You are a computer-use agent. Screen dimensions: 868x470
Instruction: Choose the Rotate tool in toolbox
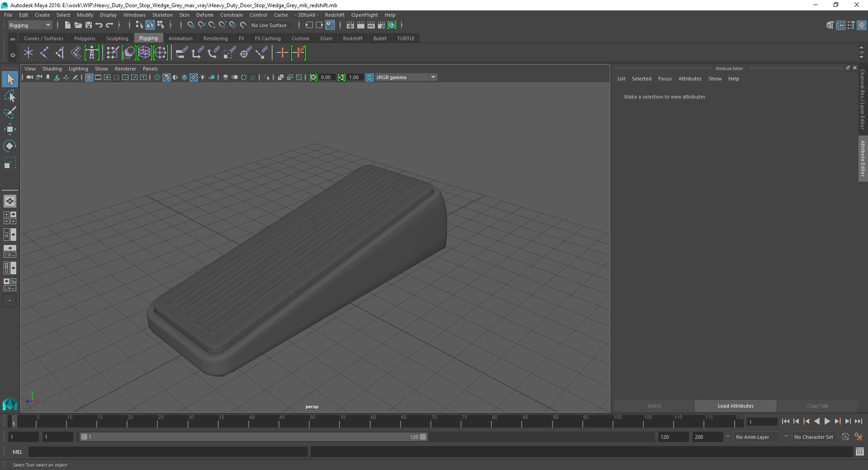(9, 146)
